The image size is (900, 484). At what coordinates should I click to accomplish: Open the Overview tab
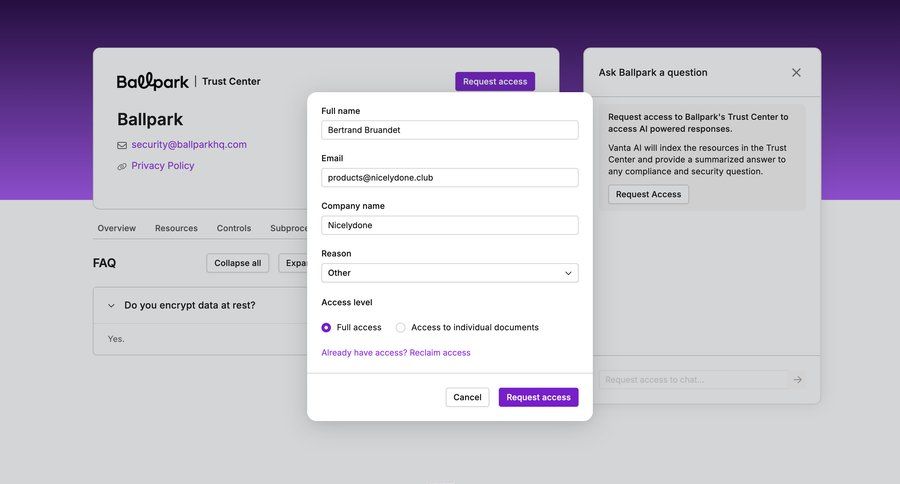coord(117,228)
